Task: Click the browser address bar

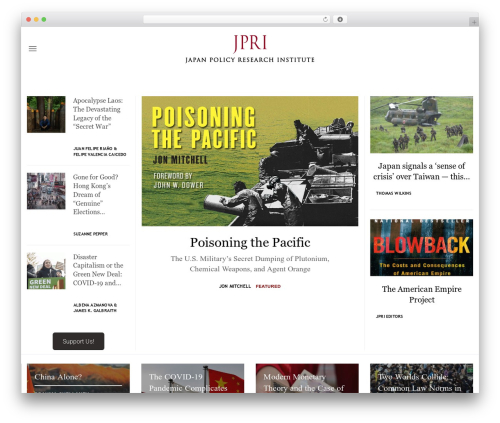Action: point(237,20)
